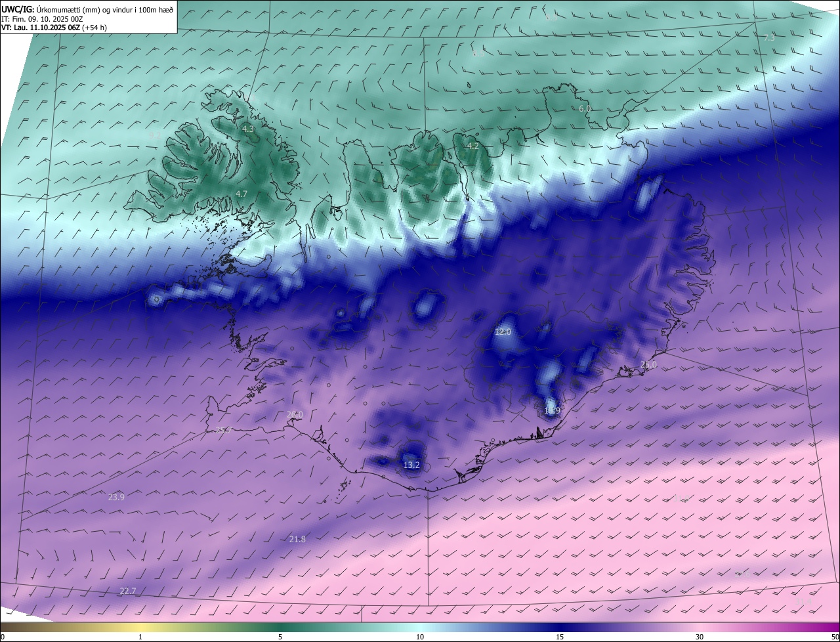Click the '1' tick on the color scale

tap(140, 637)
